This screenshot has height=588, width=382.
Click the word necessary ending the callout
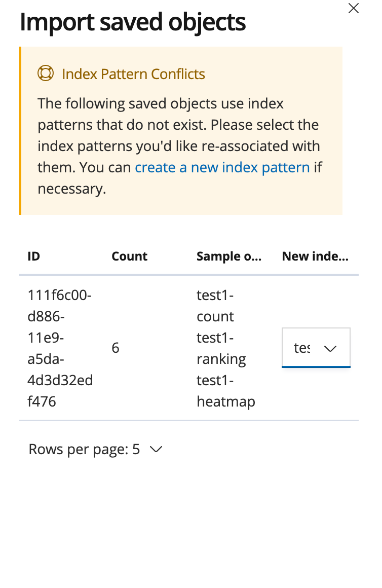(71, 189)
